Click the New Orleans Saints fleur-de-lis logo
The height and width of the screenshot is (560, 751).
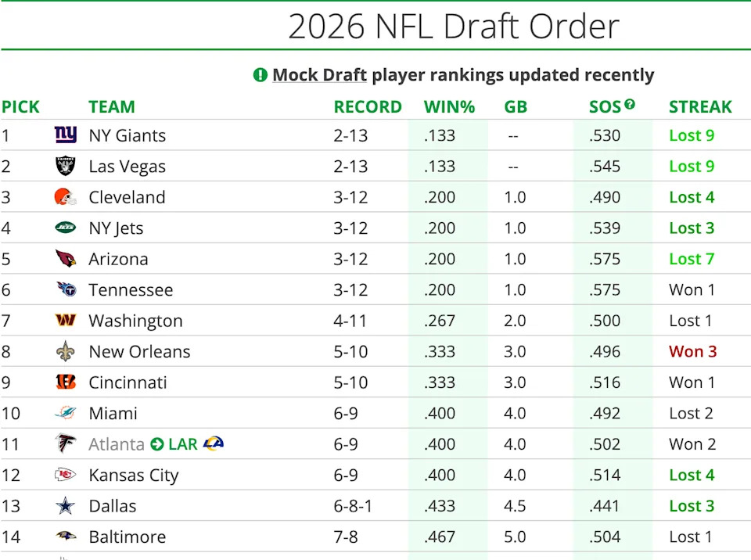[x=66, y=352]
